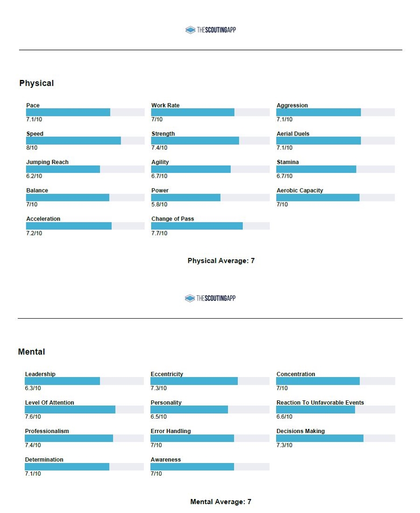This screenshot has height=513, width=420.
Task: Click the Mental section heading
Action: tap(31, 352)
